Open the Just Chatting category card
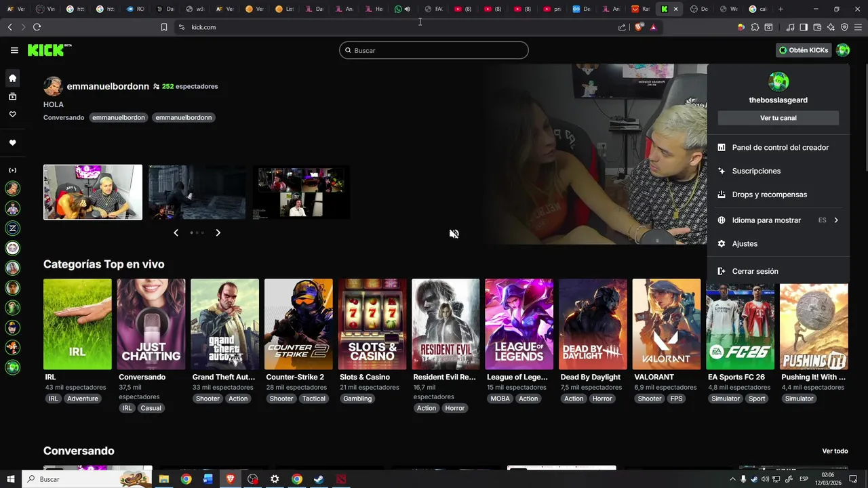Image resolution: width=868 pixels, height=488 pixels. click(x=151, y=324)
